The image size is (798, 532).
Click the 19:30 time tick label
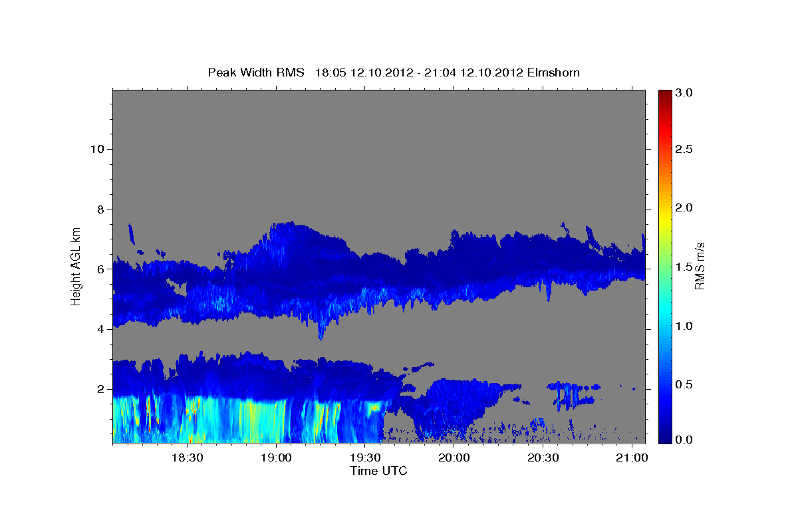(365, 458)
